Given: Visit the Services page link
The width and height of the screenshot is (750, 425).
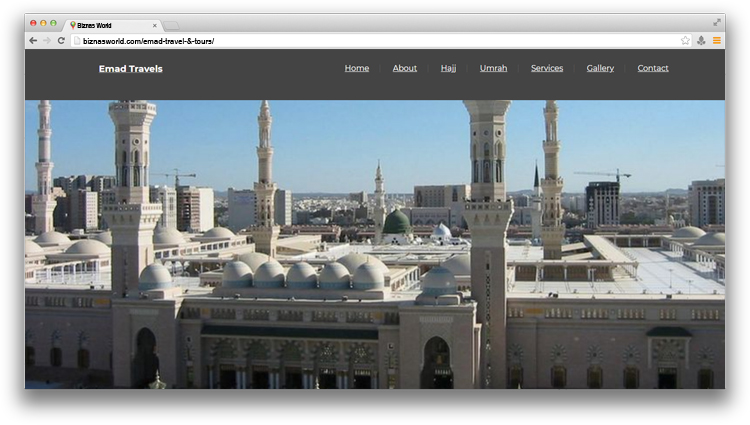Looking at the screenshot, I should (547, 68).
